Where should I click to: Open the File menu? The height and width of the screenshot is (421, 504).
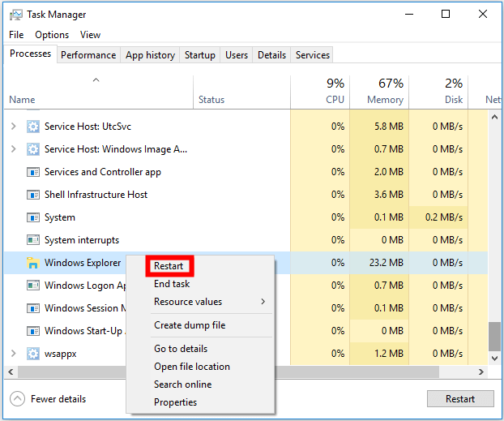point(16,35)
